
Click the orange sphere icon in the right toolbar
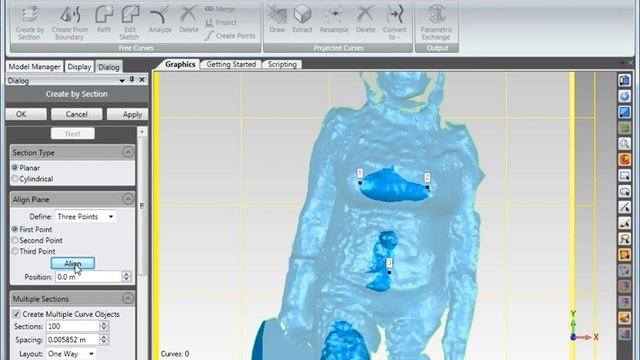point(624,160)
